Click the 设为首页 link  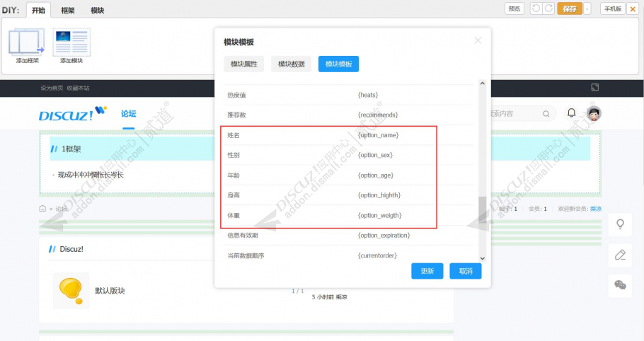[52, 88]
